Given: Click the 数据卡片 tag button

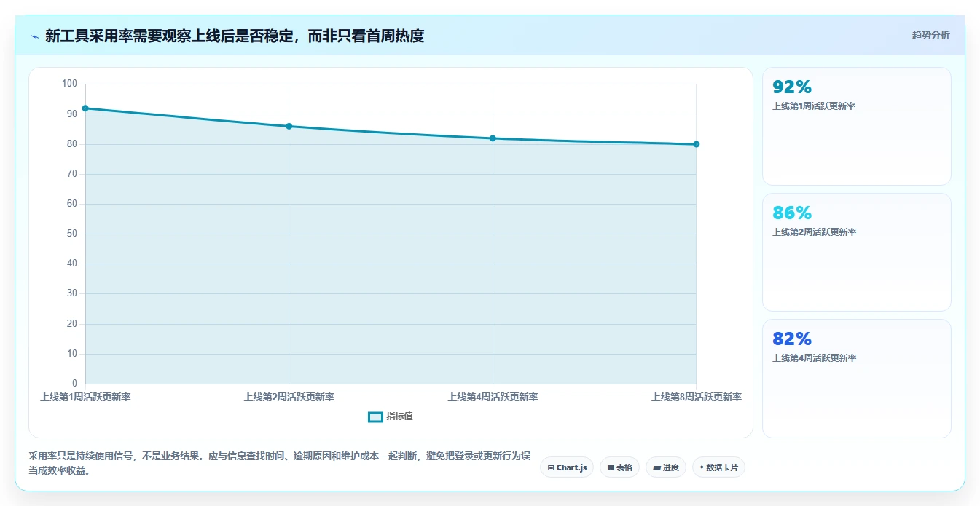Looking at the screenshot, I should pyautogui.click(x=718, y=467).
